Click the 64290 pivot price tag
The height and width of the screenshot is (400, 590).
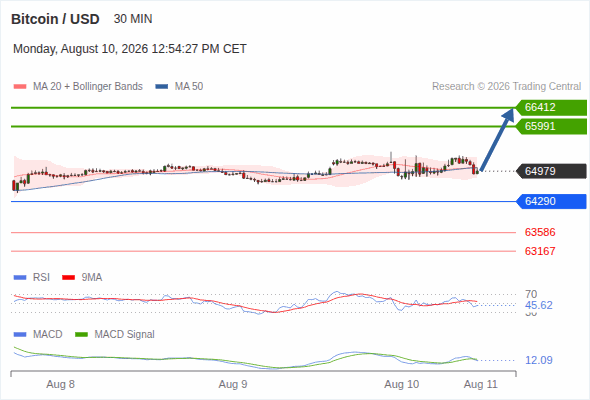tap(551, 201)
